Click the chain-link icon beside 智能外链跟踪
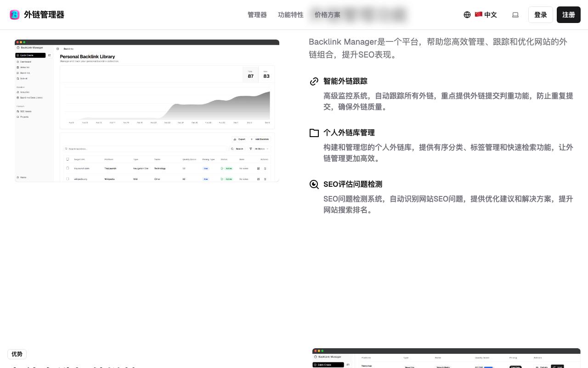Screen dimensions: 588x368 [x=314, y=81]
